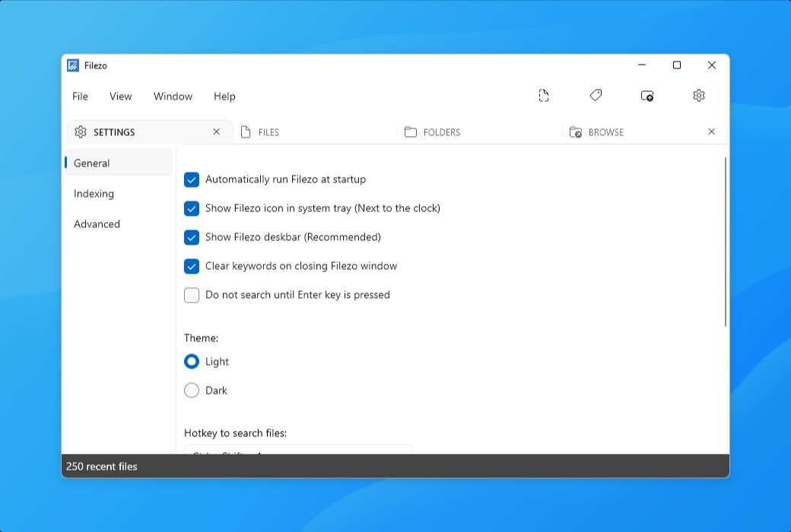The image size is (791, 532).
Task: Open the Help menu
Action: [x=224, y=97]
